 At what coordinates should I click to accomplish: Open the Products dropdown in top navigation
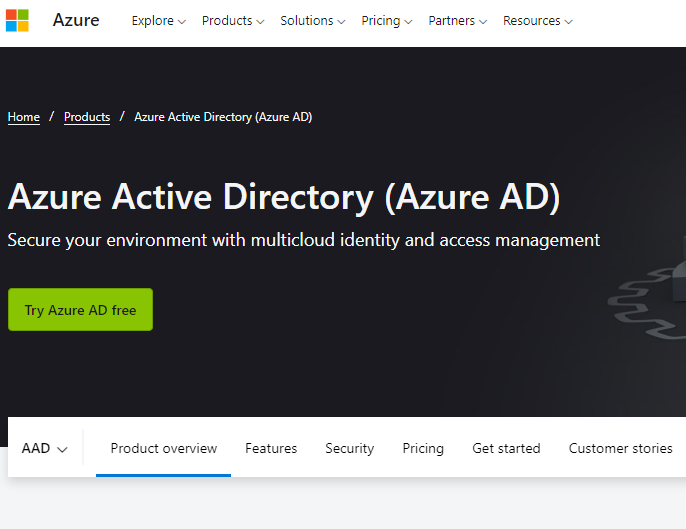232,21
